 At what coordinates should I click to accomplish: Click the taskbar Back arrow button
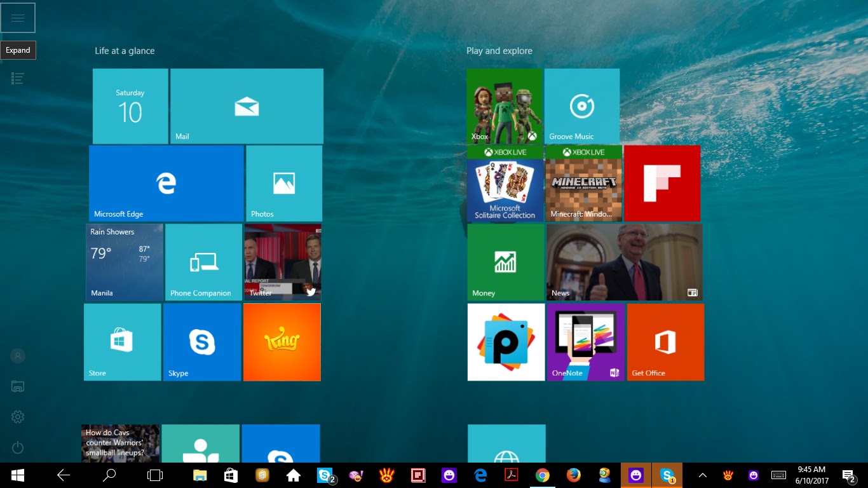tap(64, 475)
